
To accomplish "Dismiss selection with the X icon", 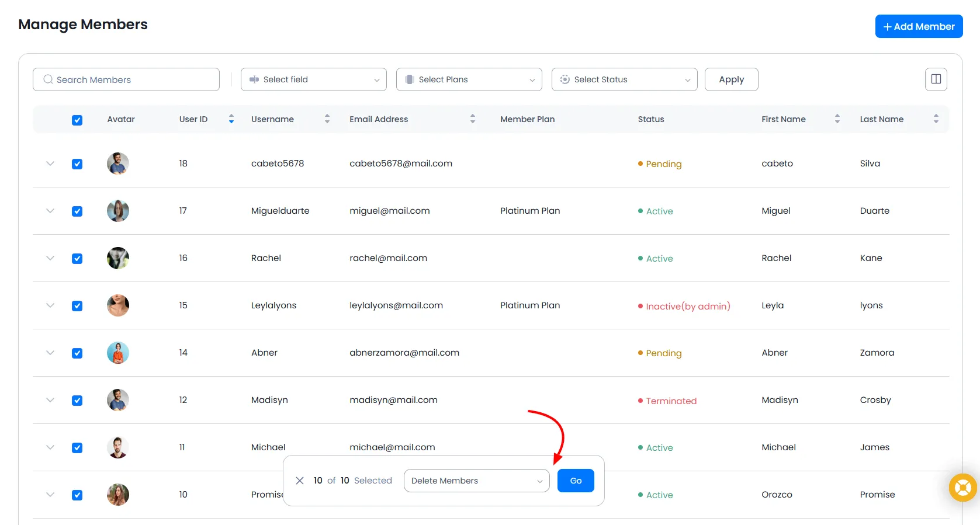I will pyautogui.click(x=300, y=481).
